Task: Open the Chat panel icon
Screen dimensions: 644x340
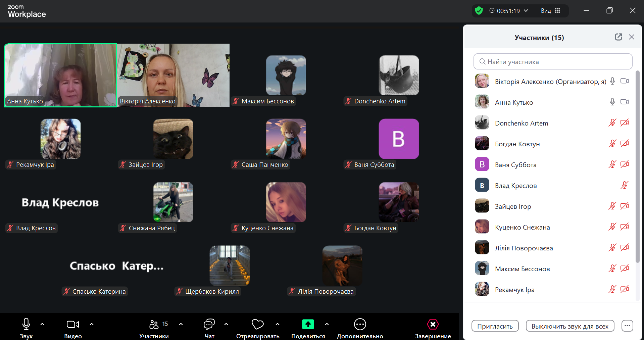Action: [209, 324]
